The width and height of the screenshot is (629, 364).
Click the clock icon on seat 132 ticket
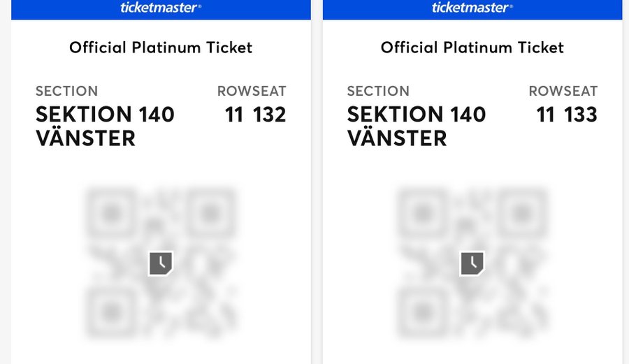(x=161, y=263)
